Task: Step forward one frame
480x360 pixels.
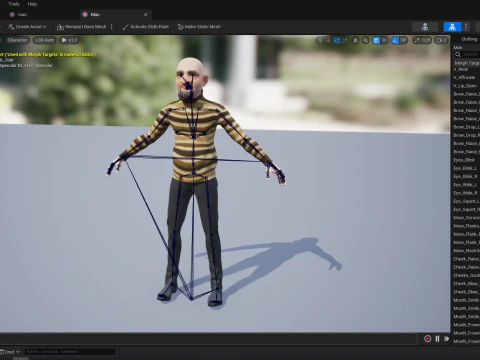Action: 446,339
